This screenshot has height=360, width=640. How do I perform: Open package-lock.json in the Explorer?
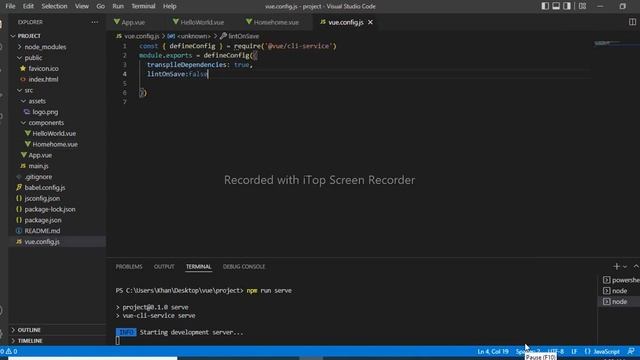[x=50, y=209]
